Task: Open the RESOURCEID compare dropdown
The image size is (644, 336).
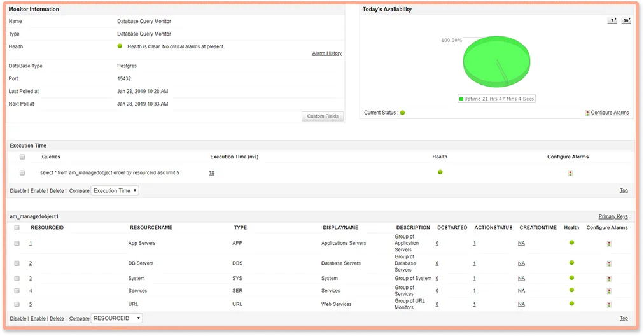Action: [116, 318]
